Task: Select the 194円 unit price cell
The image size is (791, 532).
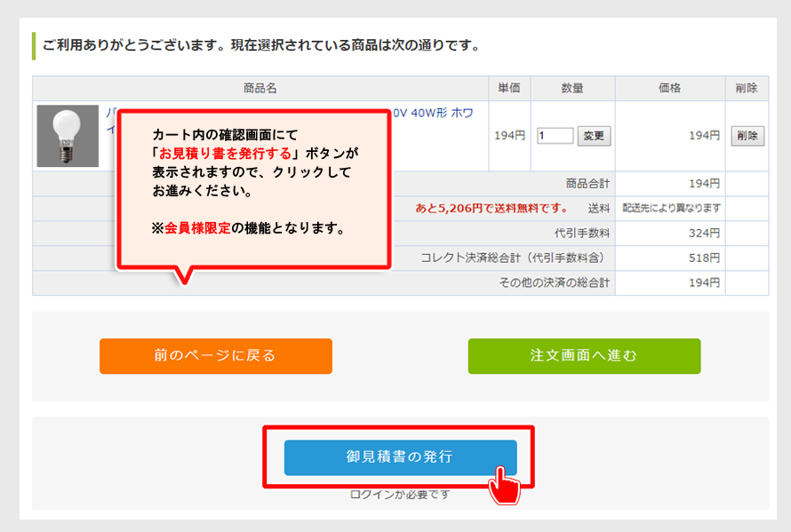Action: [509, 136]
